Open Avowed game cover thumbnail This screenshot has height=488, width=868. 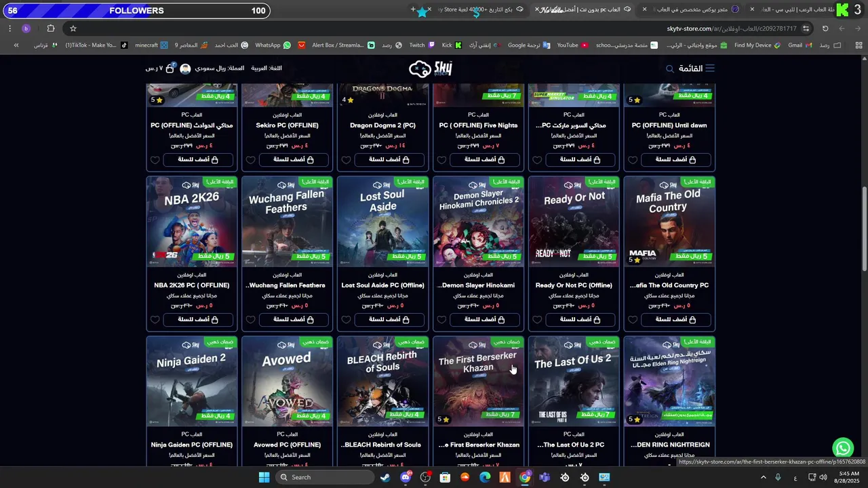[288, 382]
